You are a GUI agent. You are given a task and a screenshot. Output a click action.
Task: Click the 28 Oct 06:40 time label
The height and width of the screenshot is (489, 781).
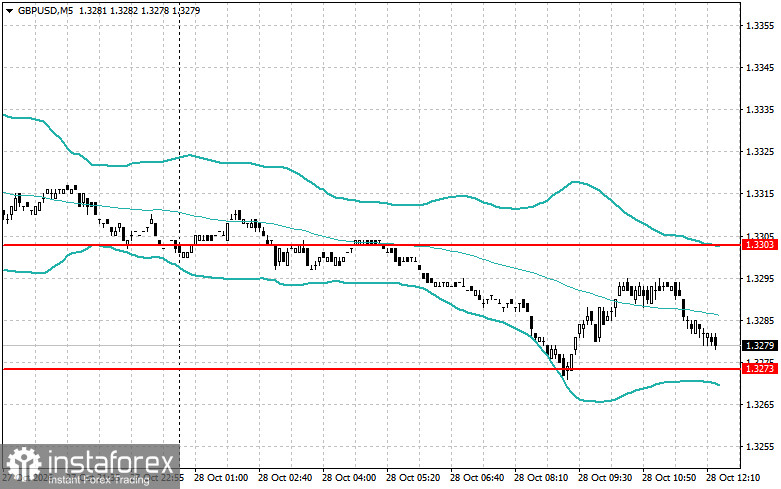click(477, 478)
